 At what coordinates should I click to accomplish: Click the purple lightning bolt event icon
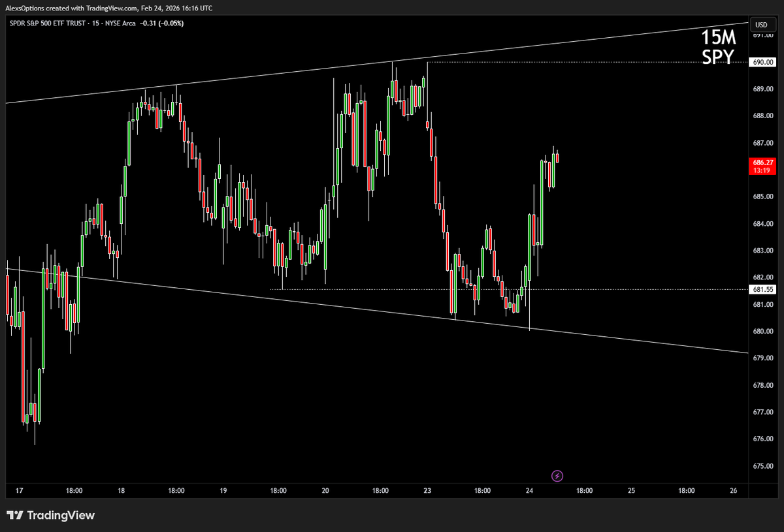coord(557,476)
